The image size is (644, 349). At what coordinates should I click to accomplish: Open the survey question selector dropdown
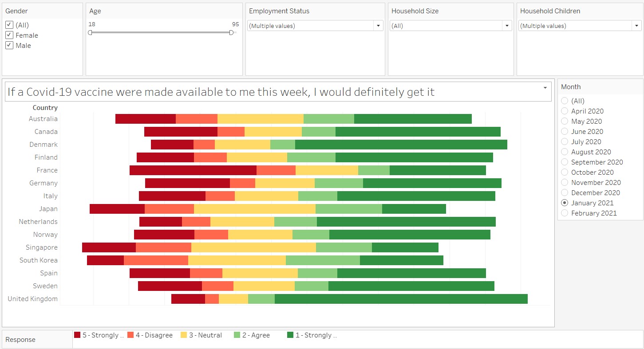(545, 88)
